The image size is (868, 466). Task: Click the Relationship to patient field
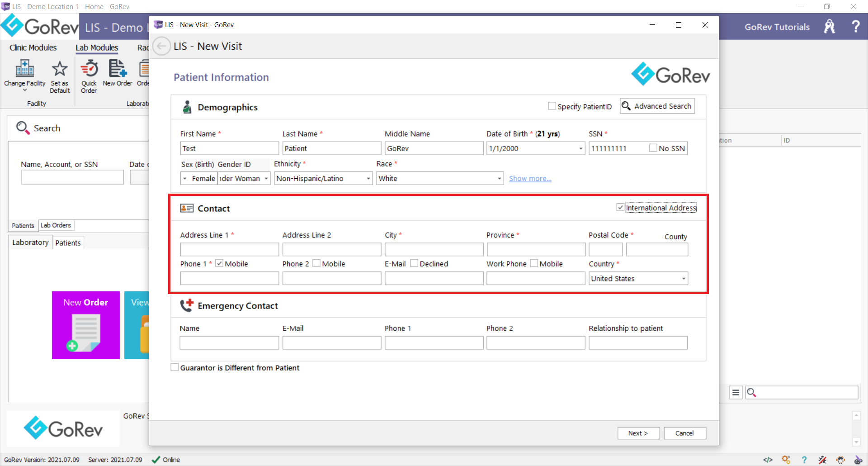click(x=638, y=342)
